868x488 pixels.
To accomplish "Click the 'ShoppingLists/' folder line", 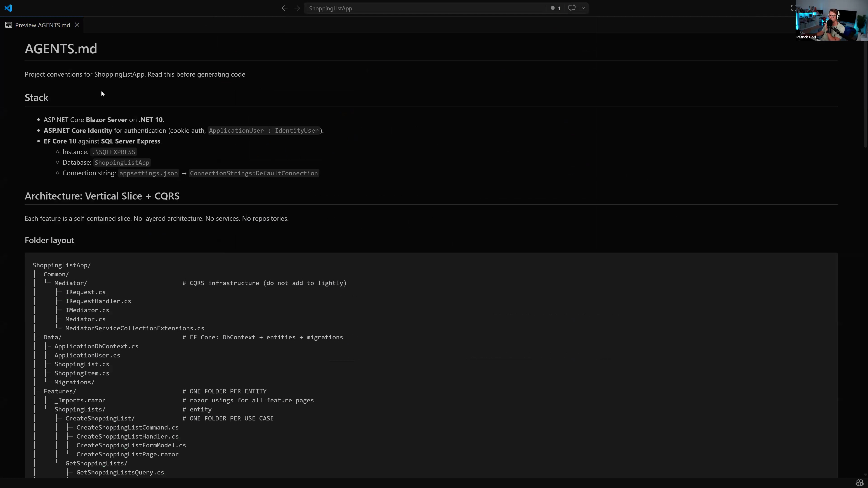I will 80,409.
